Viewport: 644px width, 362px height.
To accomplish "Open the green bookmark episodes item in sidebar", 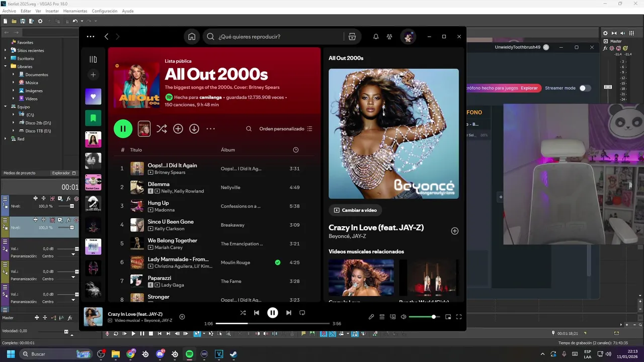I will (x=93, y=118).
